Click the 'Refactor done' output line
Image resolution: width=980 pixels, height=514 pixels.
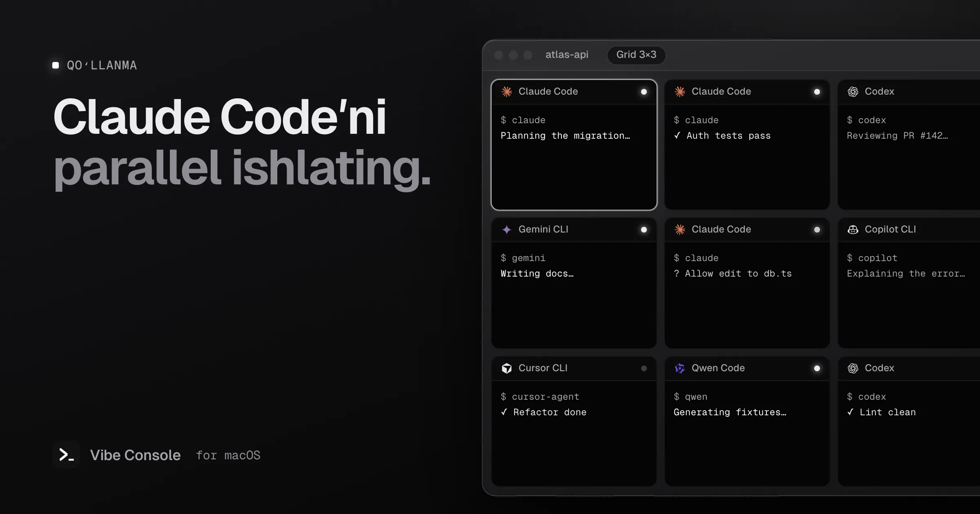tap(543, 412)
